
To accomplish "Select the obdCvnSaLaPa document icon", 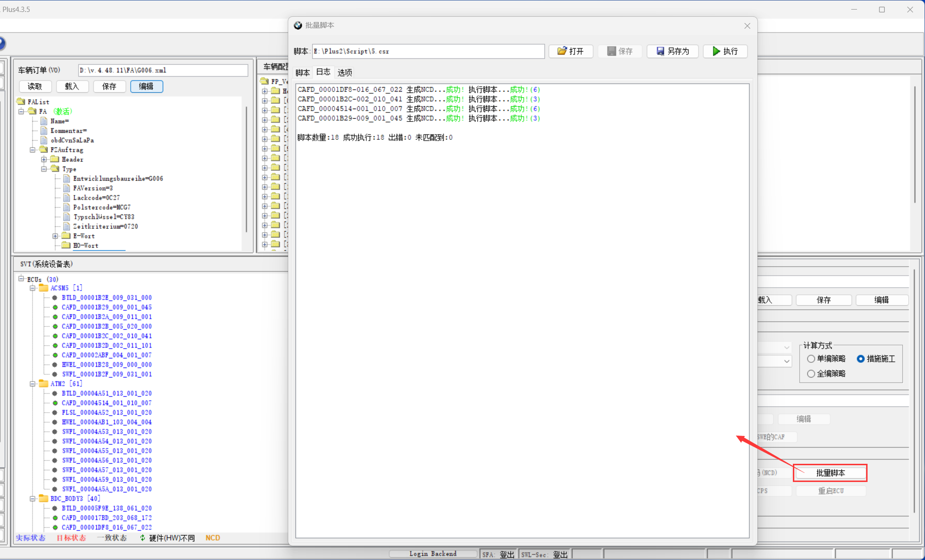I will 44,140.
